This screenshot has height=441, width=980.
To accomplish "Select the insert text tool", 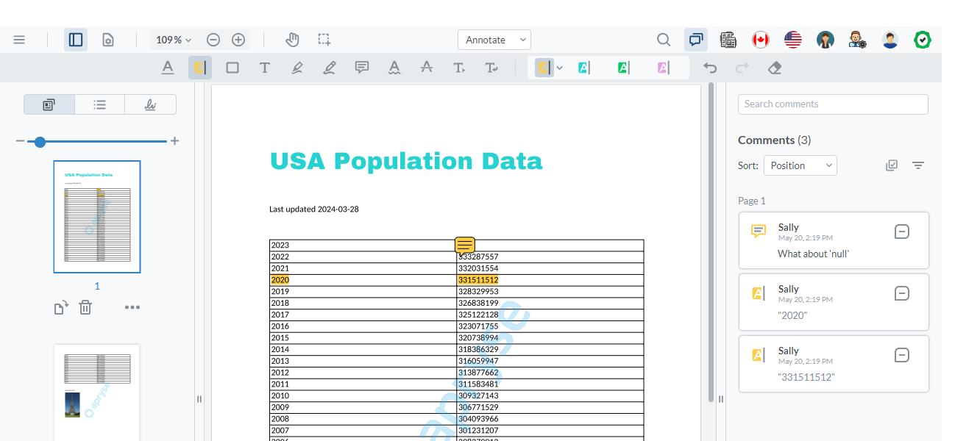I will coord(459,68).
